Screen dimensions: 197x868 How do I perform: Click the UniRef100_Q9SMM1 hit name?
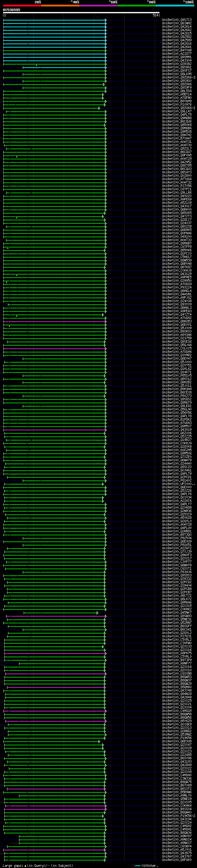coord(177,57)
